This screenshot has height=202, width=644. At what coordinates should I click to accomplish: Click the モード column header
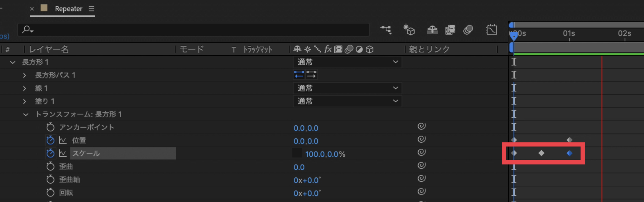(x=192, y=49)
